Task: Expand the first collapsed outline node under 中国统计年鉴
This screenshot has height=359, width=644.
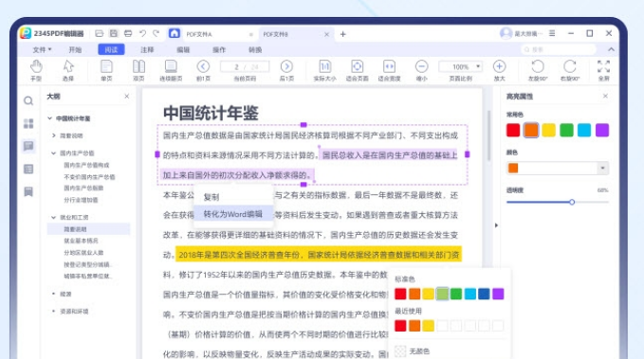Action: point(54,135)
